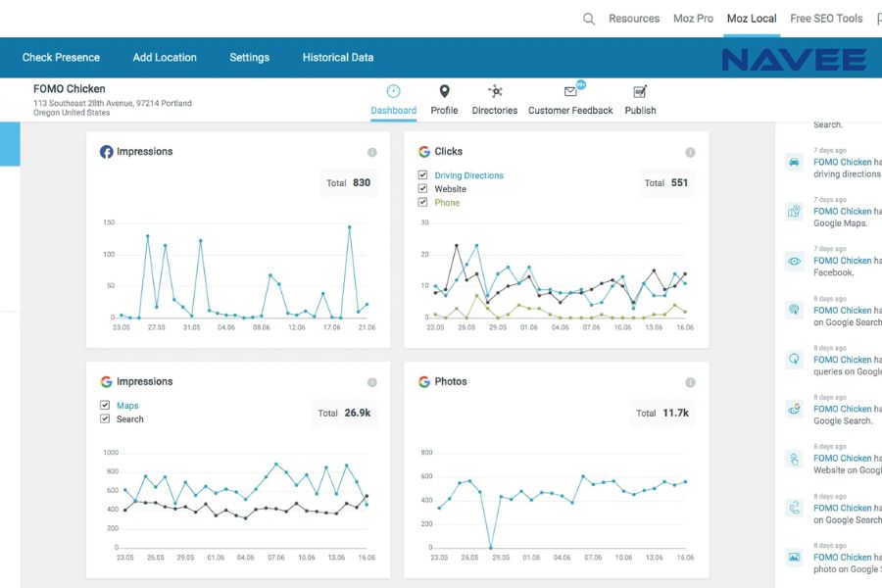Toggle the Driving Directions checkbox

click(422, 175)
